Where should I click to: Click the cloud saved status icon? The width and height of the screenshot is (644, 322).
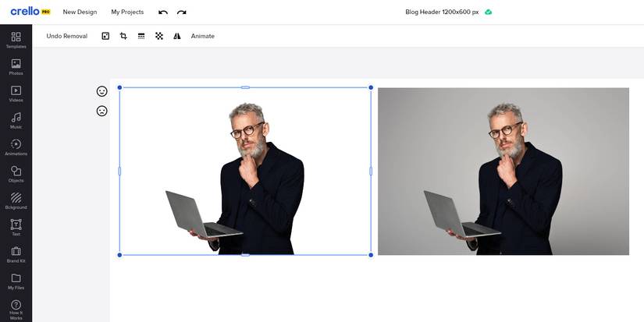click(489, 12)
